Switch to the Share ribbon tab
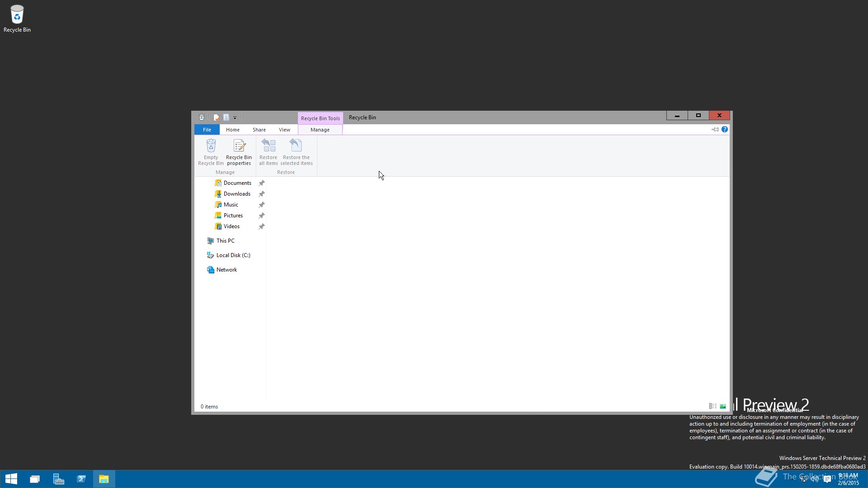 259,130
